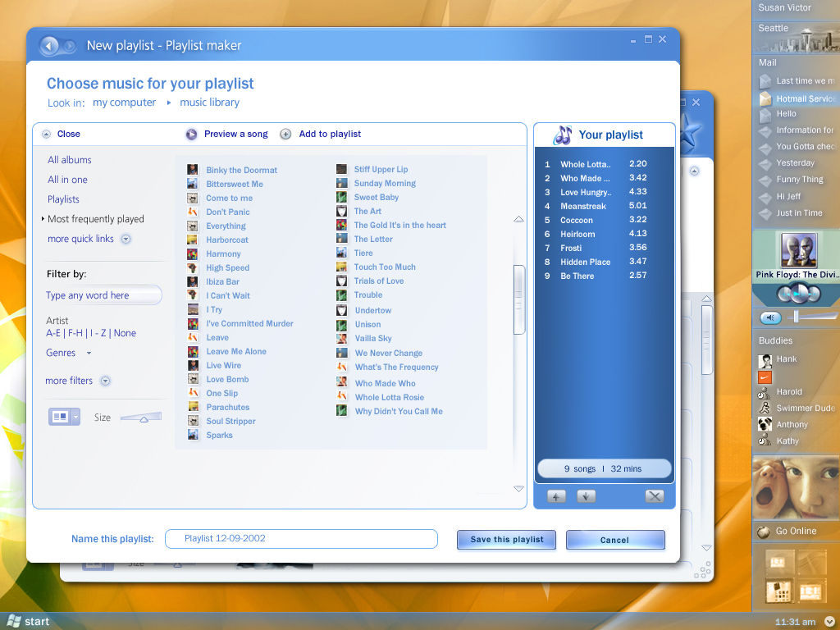Click the back arrow in the title bar
The image size is (840, 630).
pyautogui.click(x=48, y=46)
